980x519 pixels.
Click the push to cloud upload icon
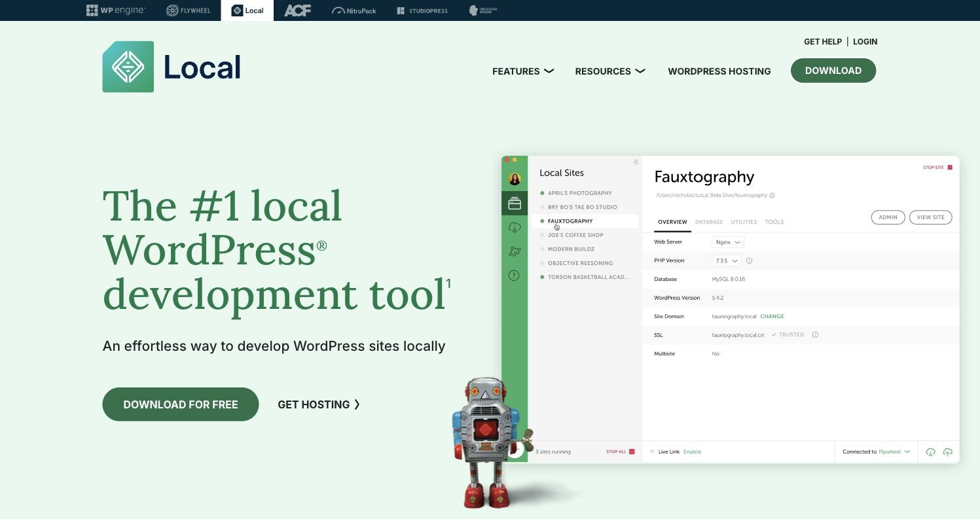pyautogui.click(x=947, y=452)
